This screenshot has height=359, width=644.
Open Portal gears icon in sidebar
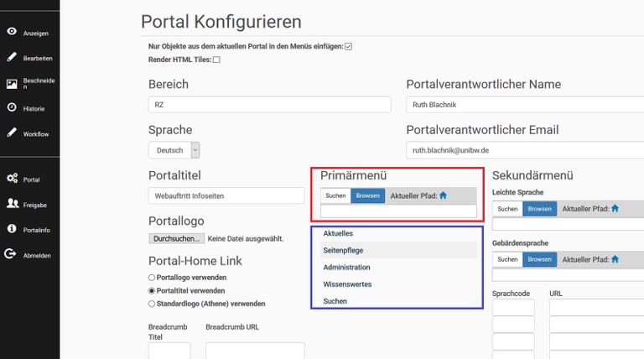[13, 179]
